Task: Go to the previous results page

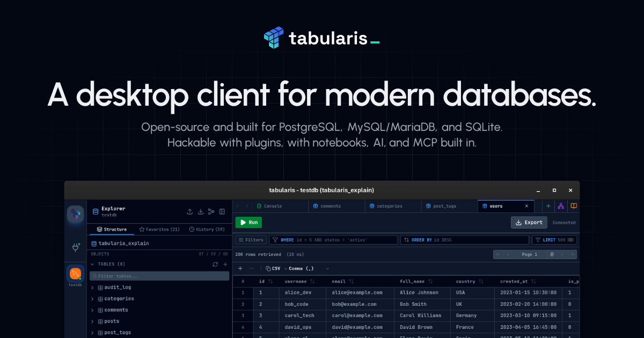Action: click(507, 254)
